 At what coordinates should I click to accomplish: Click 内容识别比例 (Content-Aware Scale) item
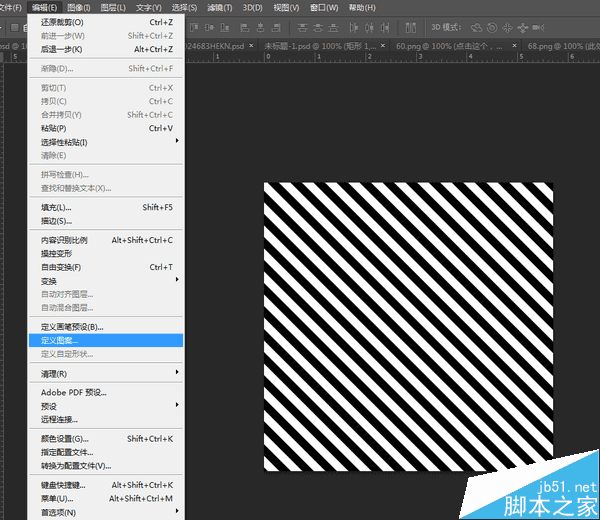tap(64, 240)
